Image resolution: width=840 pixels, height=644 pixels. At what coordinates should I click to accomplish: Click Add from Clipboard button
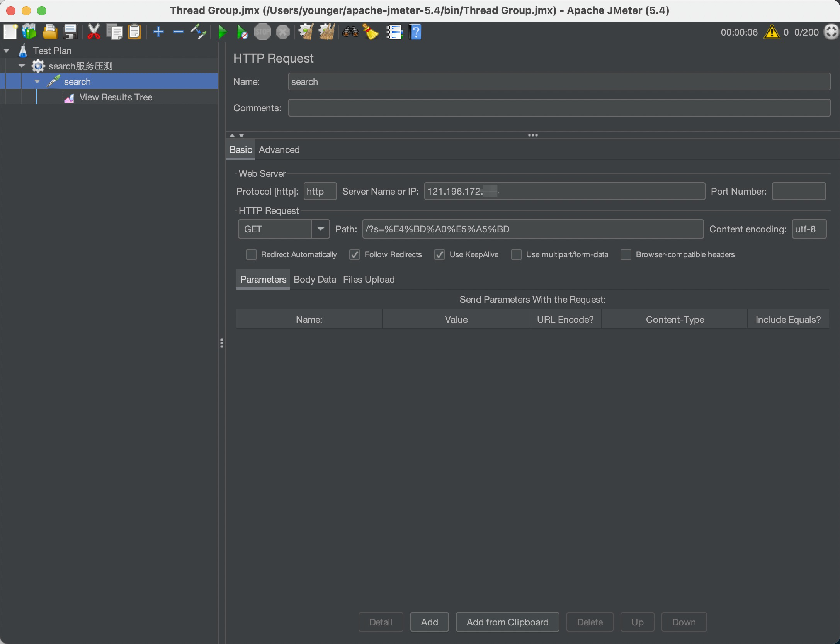click(x=507, y=622)
